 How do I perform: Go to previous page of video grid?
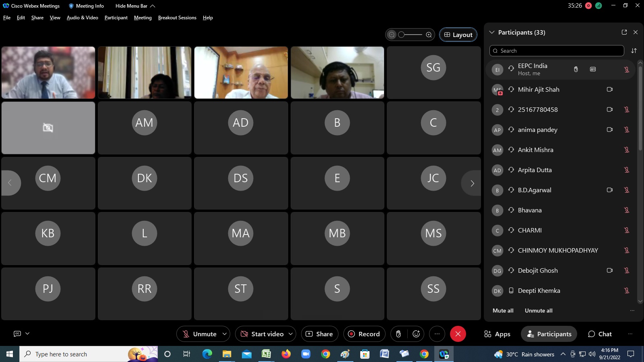(10, 183)
